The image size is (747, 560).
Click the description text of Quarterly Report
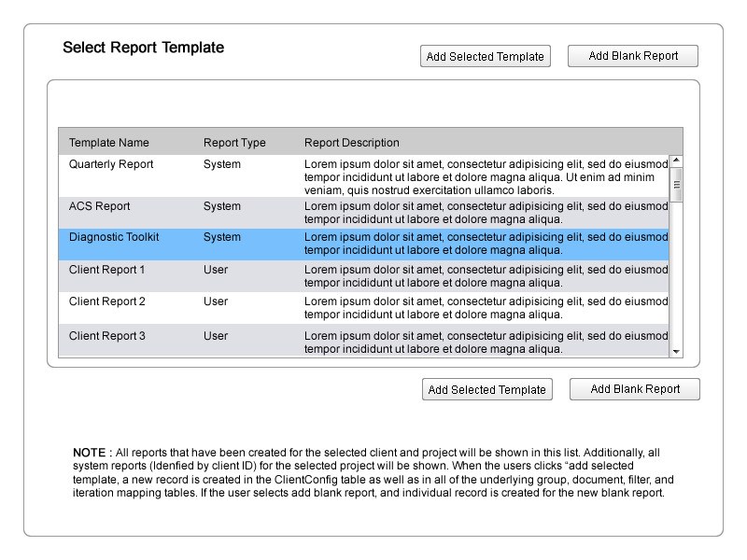(486, 176)
